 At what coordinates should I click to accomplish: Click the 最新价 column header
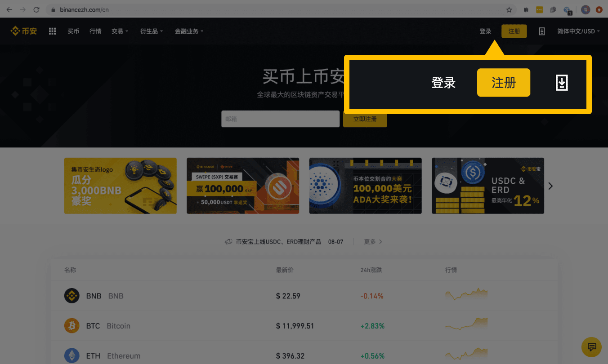(285, 270)
